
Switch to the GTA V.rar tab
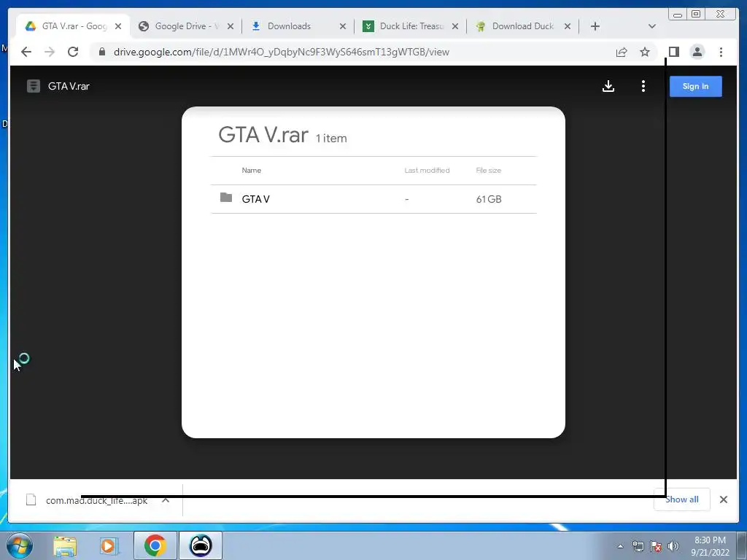tap(73, 26)
